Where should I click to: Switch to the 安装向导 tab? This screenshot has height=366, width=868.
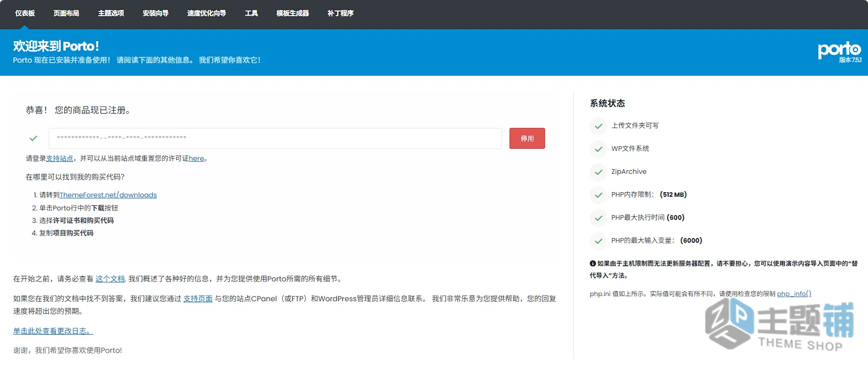[156, 14]
